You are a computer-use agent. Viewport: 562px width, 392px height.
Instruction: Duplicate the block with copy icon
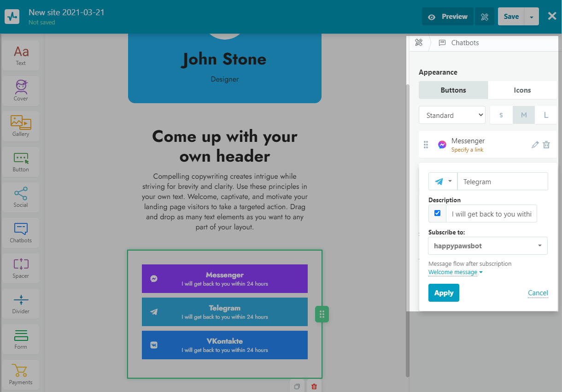point(297,386)
